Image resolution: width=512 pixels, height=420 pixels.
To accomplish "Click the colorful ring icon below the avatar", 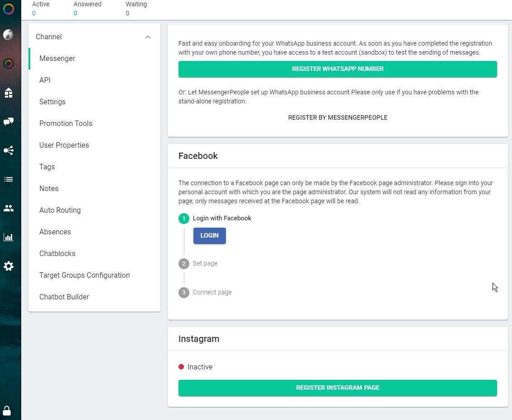I will click(9, 64).
